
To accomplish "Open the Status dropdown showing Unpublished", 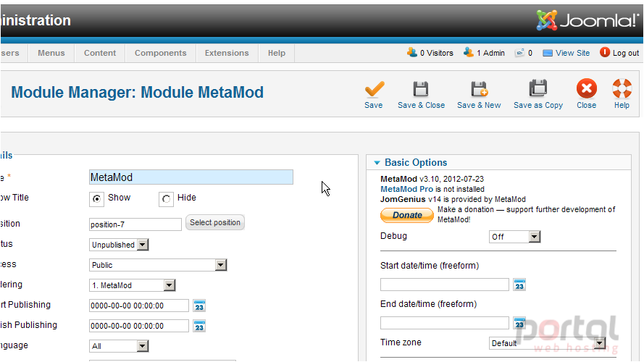I will (119, 245).
